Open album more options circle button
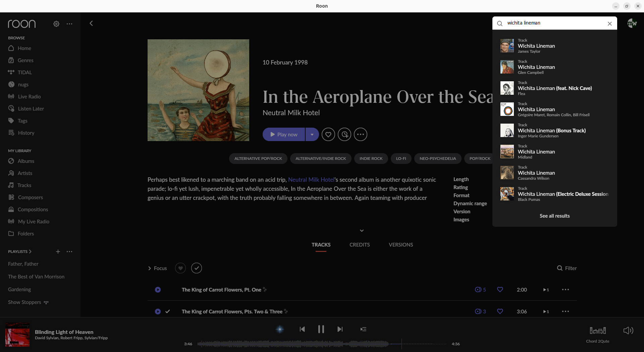This screenshot has height=352, width=644. tap(361, 134)
